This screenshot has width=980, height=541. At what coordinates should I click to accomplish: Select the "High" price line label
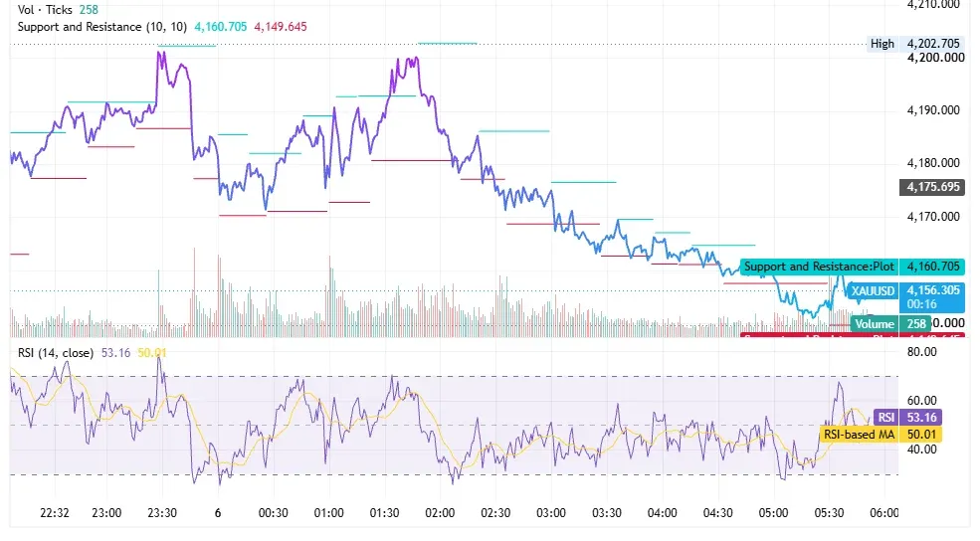[x=882, y=44]
